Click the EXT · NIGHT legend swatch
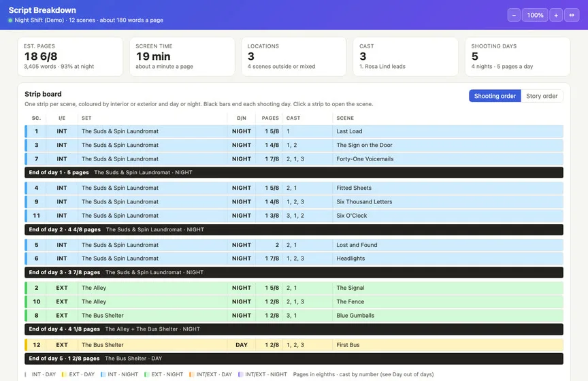The width and height of the screenshot is (588, 381). pos(146,374)
